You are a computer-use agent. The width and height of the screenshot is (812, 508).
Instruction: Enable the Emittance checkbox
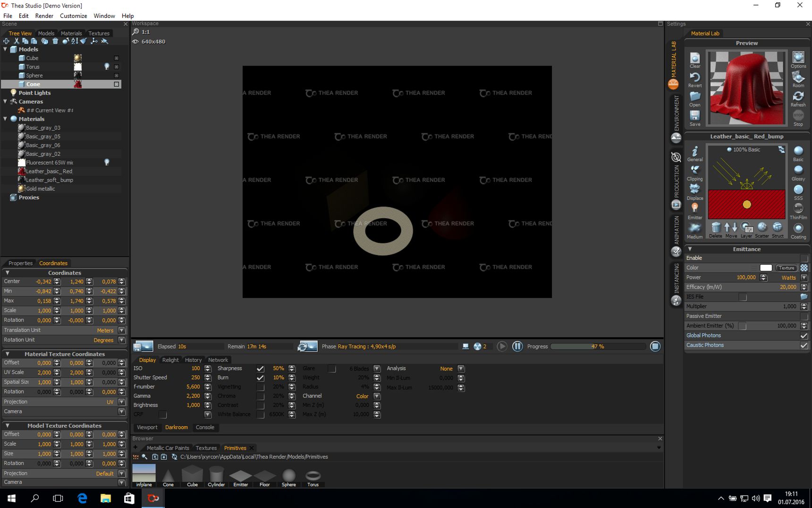pyautogui.click(x=804, y=258)
